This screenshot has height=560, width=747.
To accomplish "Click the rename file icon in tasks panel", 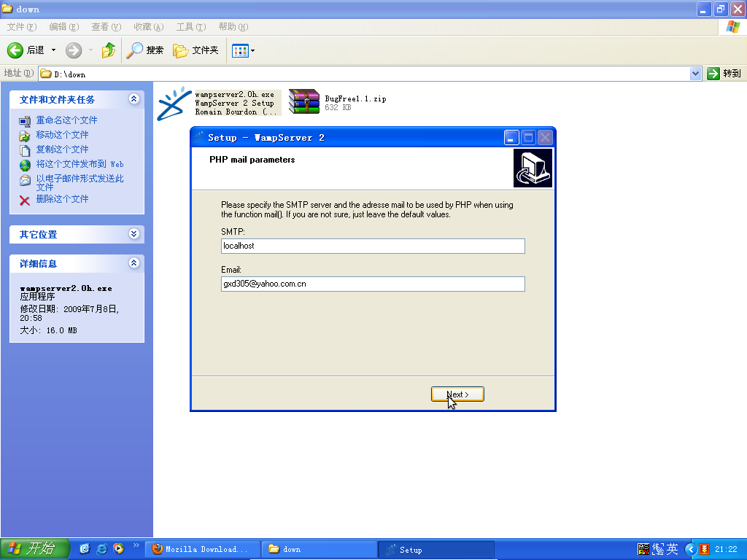I will tap(25, 121).
